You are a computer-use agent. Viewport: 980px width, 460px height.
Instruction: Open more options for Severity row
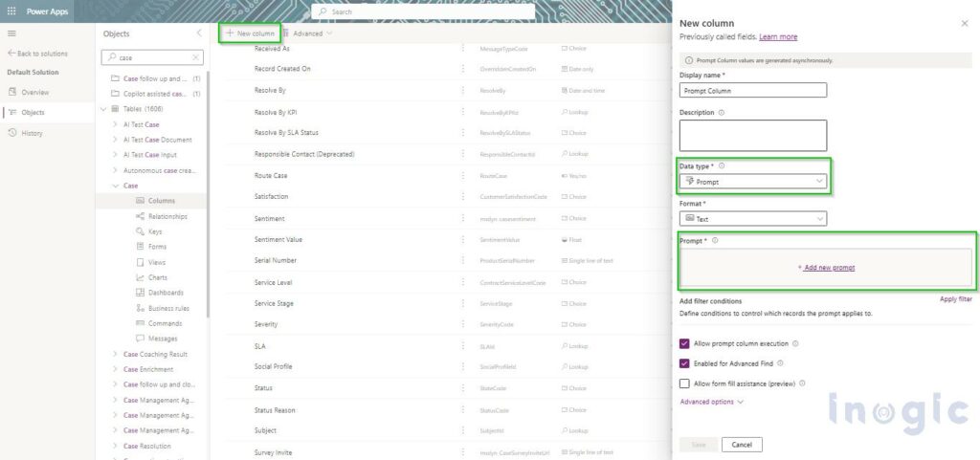point(462,324)
